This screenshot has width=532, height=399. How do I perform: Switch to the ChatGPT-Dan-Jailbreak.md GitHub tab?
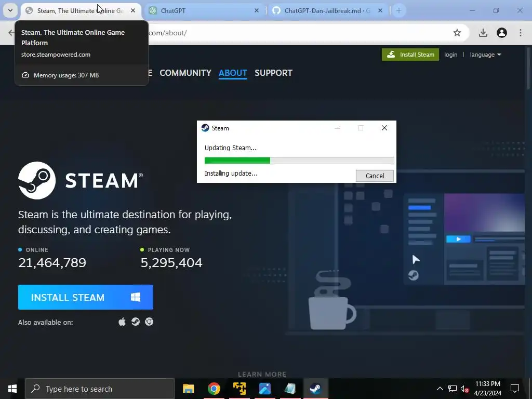pos(328,10)
